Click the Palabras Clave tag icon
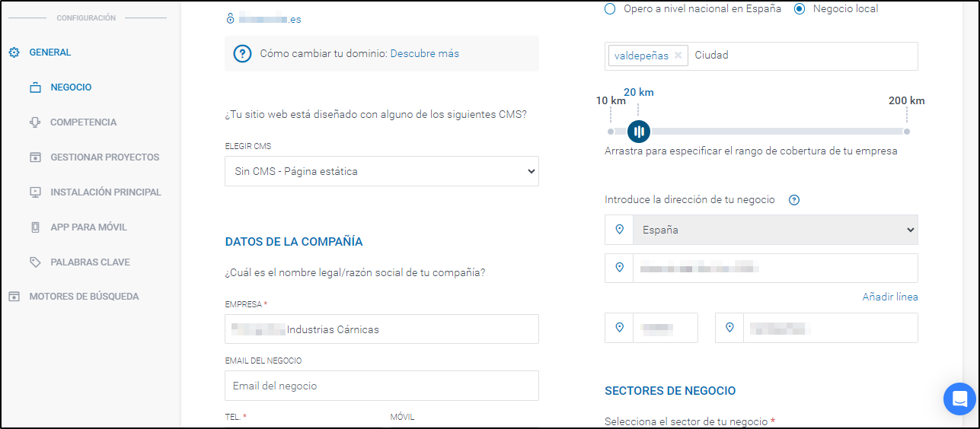The width and height of the screenshot is (980, 429). 35,262
